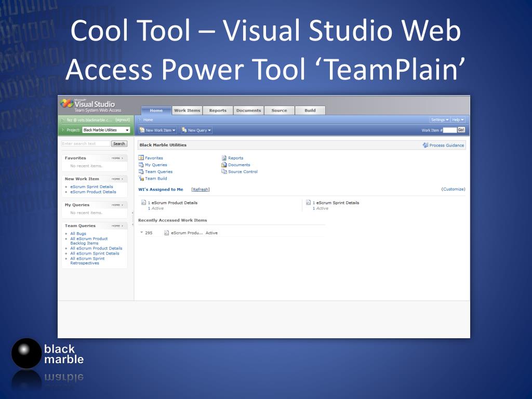Open Favorites link in main pane
Image resolution: width=532 pixels, height=399 pixels.
[x=154, y=158]
